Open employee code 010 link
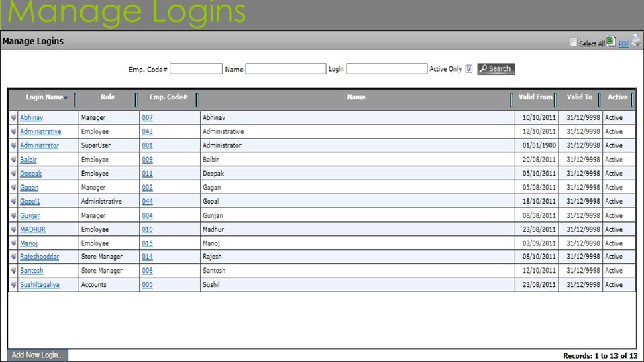 coord(148,229)
